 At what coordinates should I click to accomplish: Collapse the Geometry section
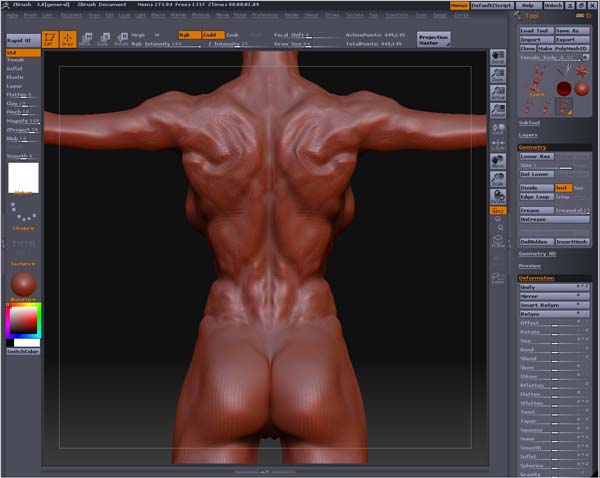pyautogui.click(x=532, y=147)
